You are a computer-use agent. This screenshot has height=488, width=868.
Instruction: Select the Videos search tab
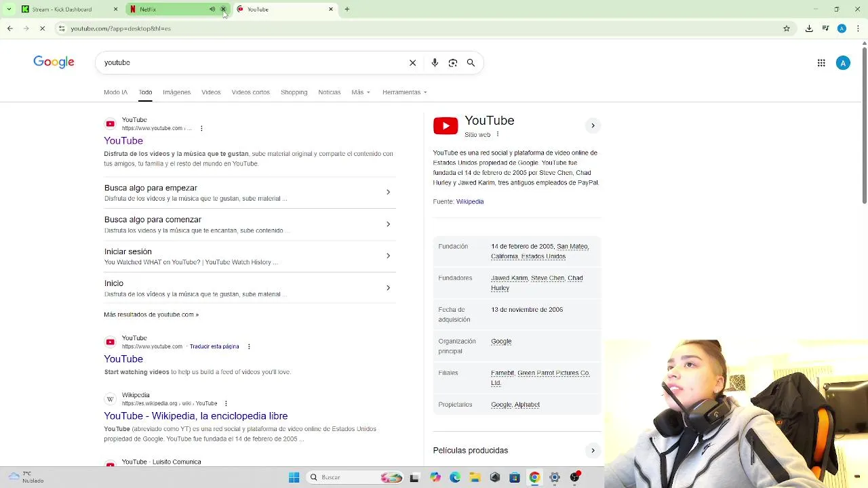point(211,92)
